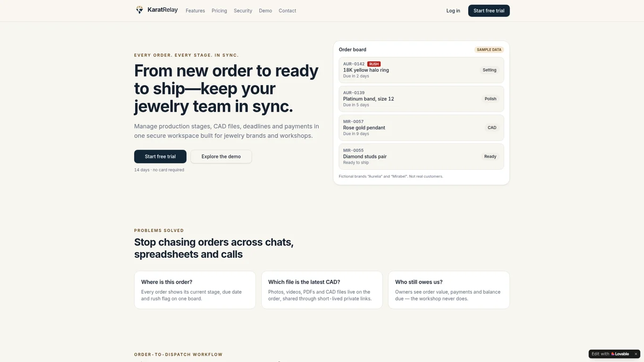Click 'Ready to ship' status text
Screen dimensions: 644x362
[356, 163]
